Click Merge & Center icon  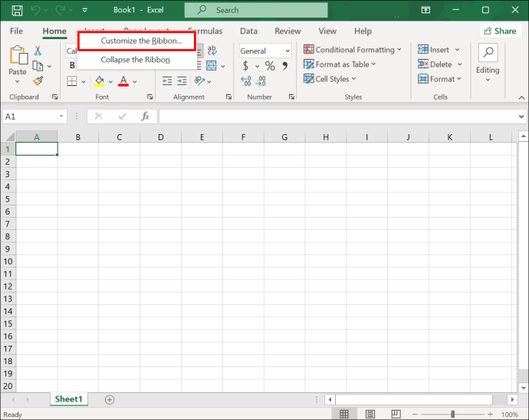pos(211,66)
